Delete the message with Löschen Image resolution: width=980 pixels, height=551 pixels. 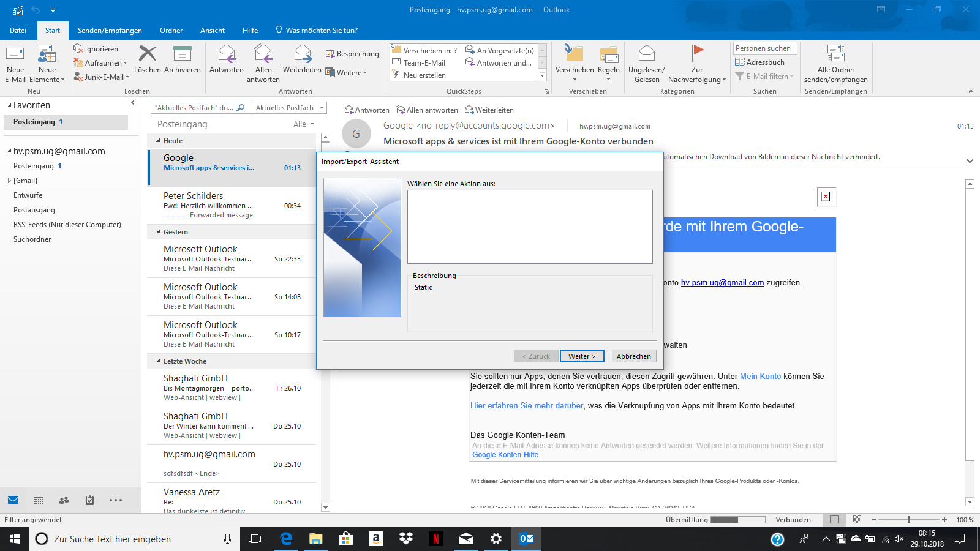pyautogui.click(x=148, y=59)
